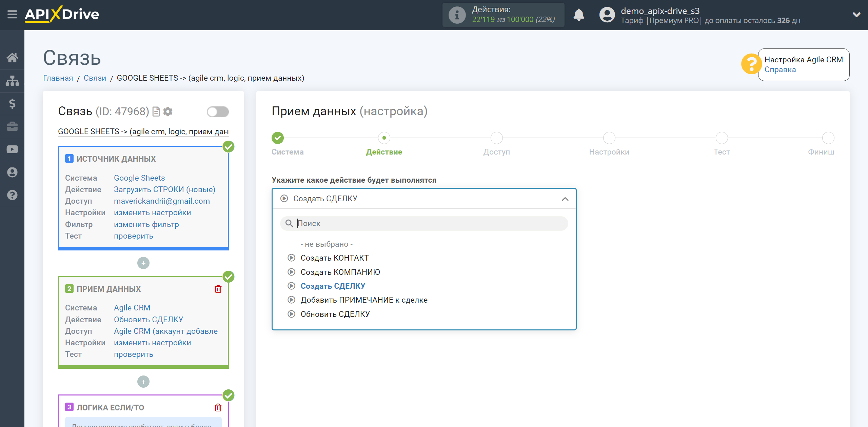Image resolution: width=868 pixels, height=427 pixels.
Task: Select Создать КОМПАНИЮ option
Action: coord(340,272)
